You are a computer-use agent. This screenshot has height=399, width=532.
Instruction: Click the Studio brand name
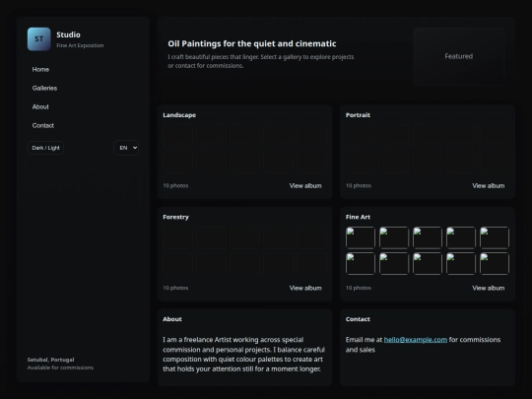pyautogui.click(x=68, y=34)
